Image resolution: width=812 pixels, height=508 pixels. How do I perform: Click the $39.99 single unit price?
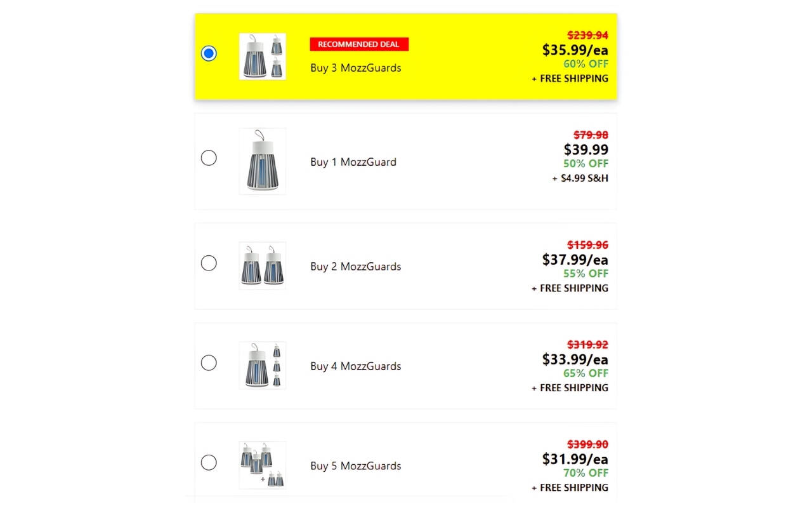586,150
